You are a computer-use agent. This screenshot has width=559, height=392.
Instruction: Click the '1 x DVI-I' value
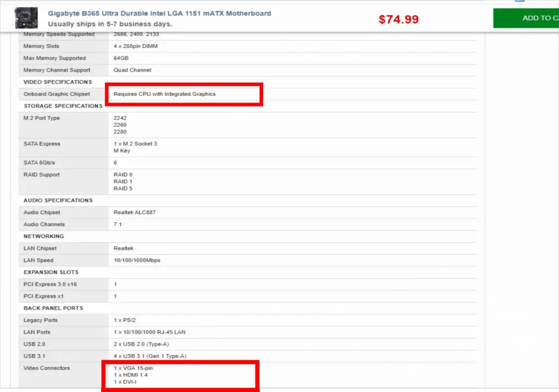click(125, 382)
